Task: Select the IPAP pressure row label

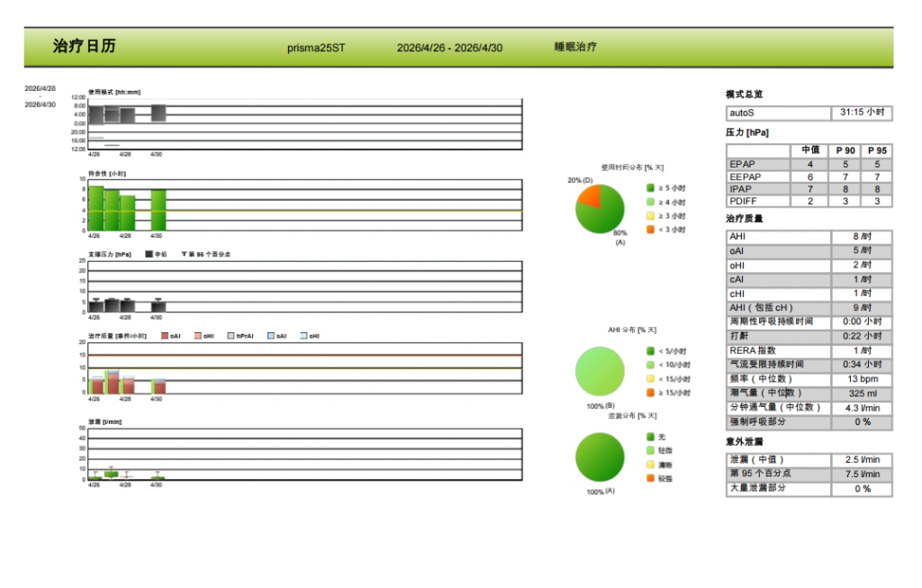Action: [740, 189]
